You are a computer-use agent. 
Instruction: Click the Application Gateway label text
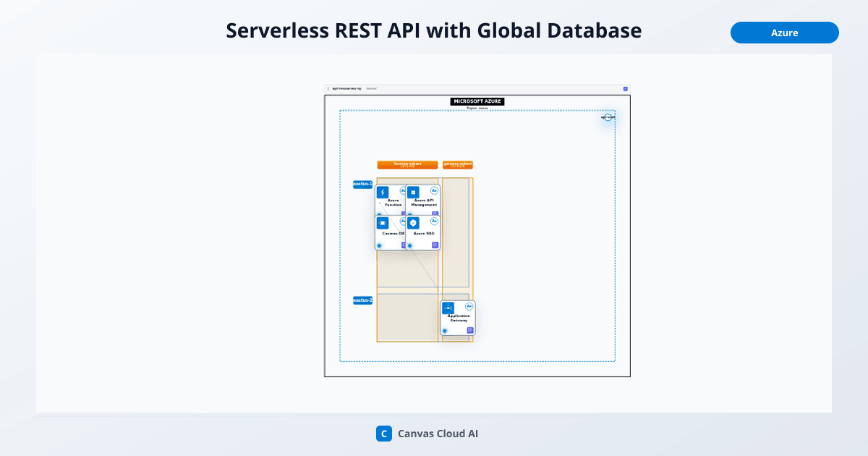(x=459, y=318)
